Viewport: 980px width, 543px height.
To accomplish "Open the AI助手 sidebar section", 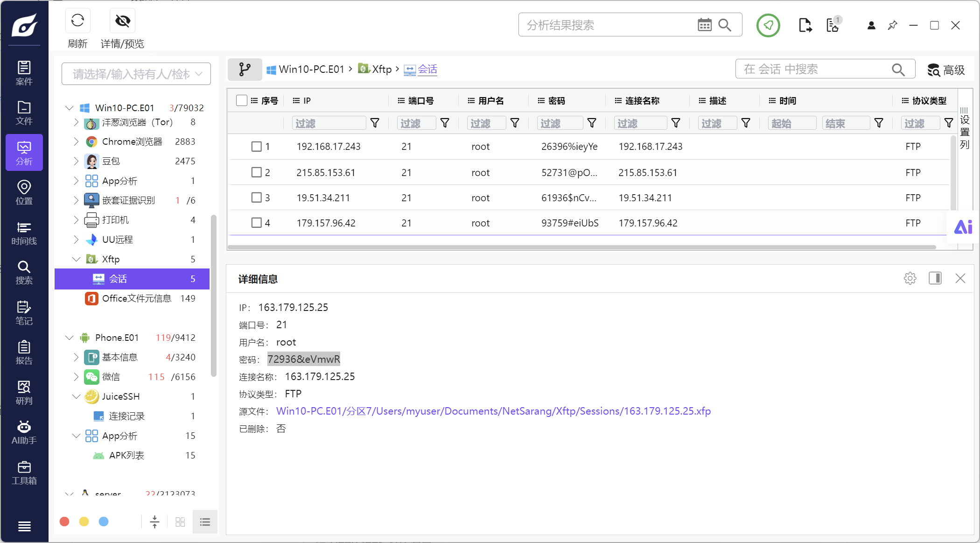I will click(x=24, y=432).
